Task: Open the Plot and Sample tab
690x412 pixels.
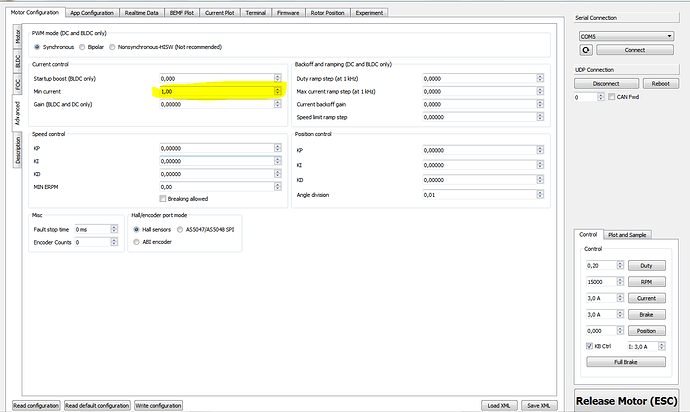Action: (x=629, y=235)
